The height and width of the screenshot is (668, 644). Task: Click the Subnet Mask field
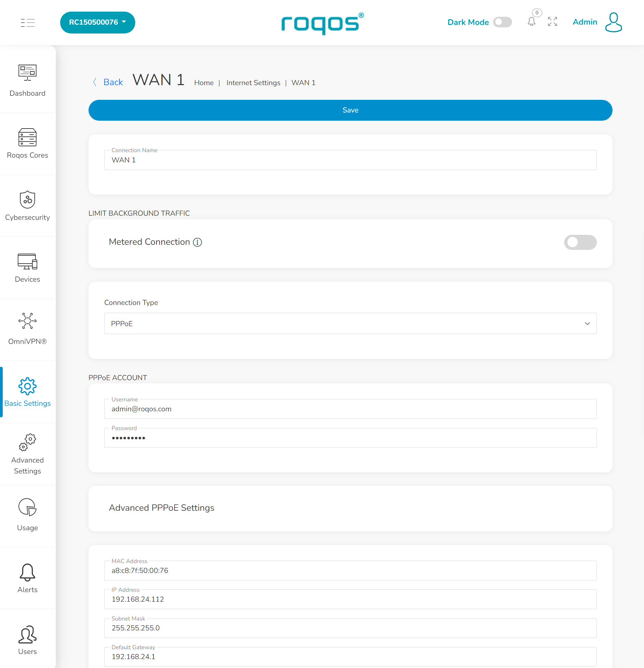(350, 628)
